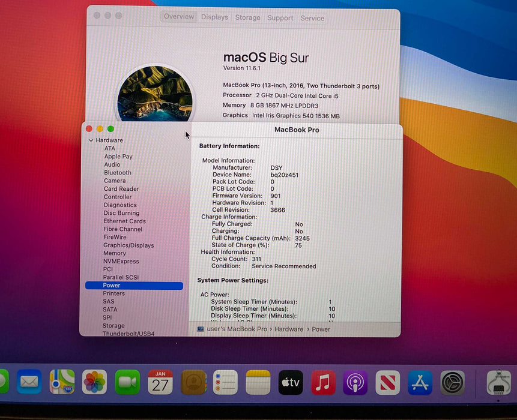Launch FaceTime from the dock
The image size is (517, 420).
pyautogui.click(x=127, y=382)
